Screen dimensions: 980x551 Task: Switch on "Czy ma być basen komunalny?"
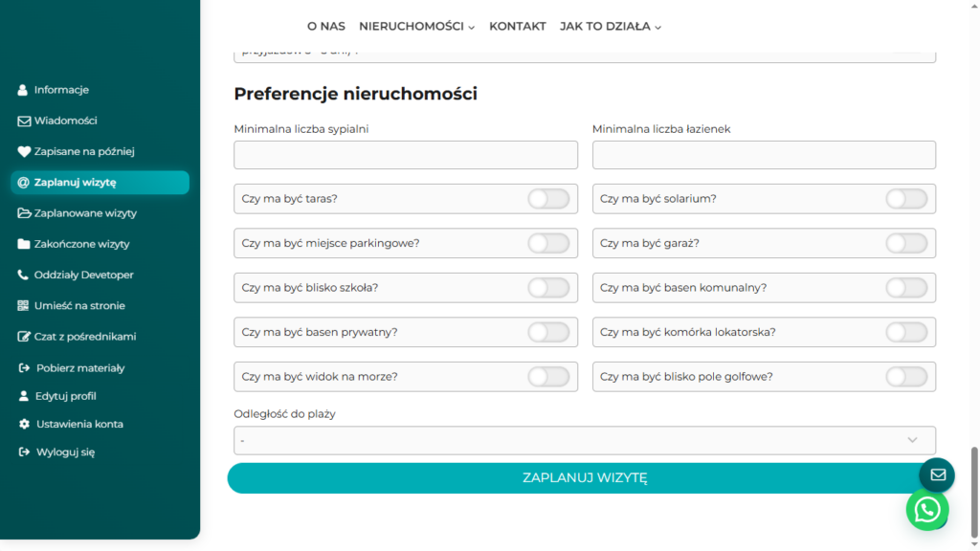pyautogui.click(x=906, y=288)
